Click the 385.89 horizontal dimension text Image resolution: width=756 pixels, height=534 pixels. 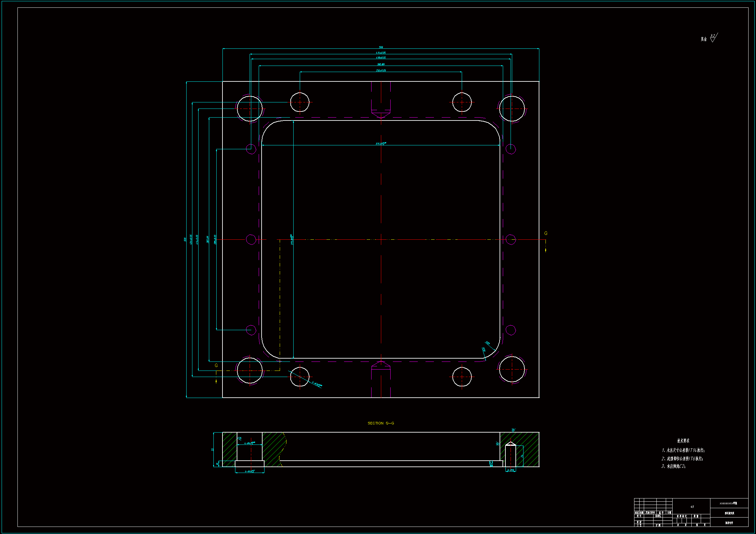(x=381, y=64)
